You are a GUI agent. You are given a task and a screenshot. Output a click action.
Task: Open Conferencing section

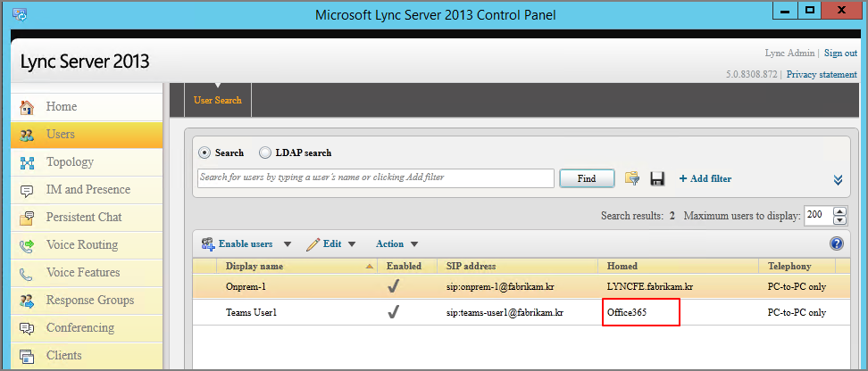(87, 328)
